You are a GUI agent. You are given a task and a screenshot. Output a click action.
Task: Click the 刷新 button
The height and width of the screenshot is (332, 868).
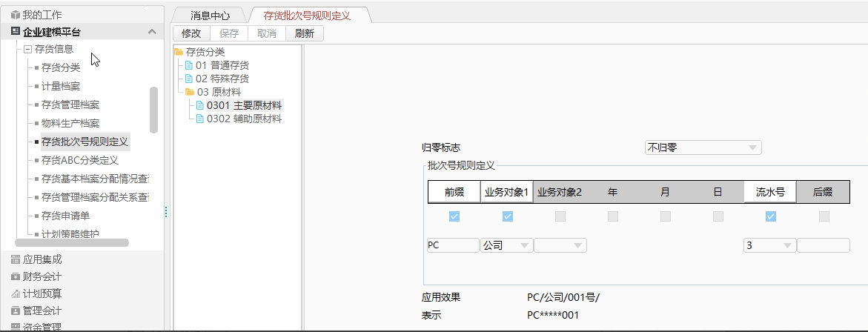[305, 33]
